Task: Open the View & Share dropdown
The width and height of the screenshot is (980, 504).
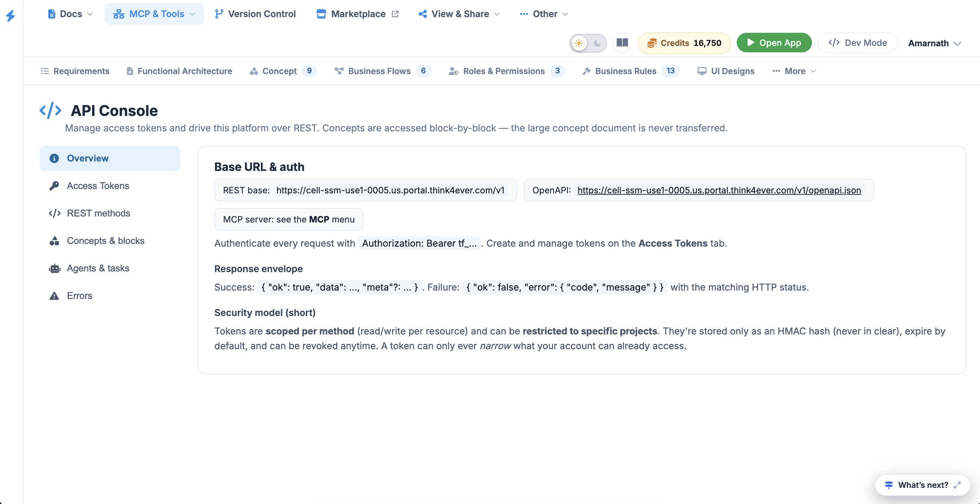Action: click(459, 14)
